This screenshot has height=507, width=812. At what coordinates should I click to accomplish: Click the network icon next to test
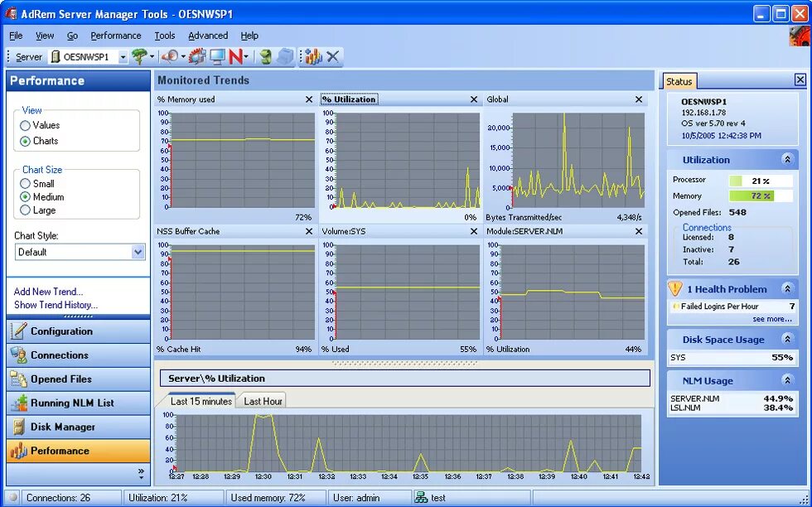click(421, 498)
